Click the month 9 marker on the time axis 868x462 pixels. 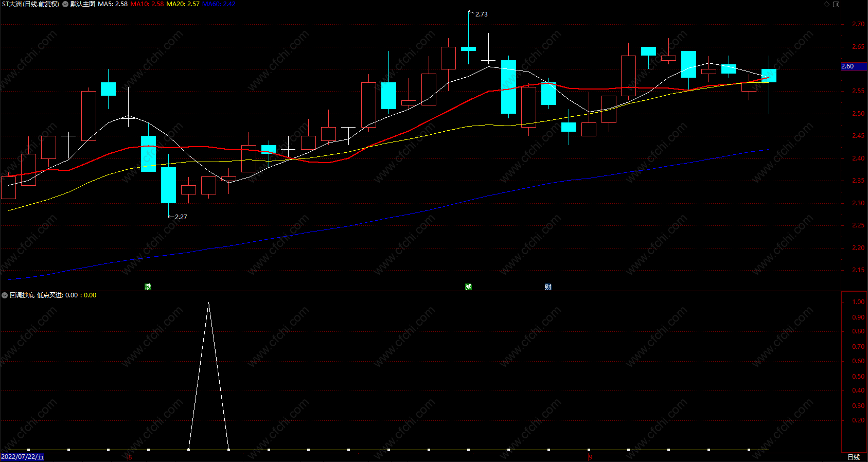point(591,457)
